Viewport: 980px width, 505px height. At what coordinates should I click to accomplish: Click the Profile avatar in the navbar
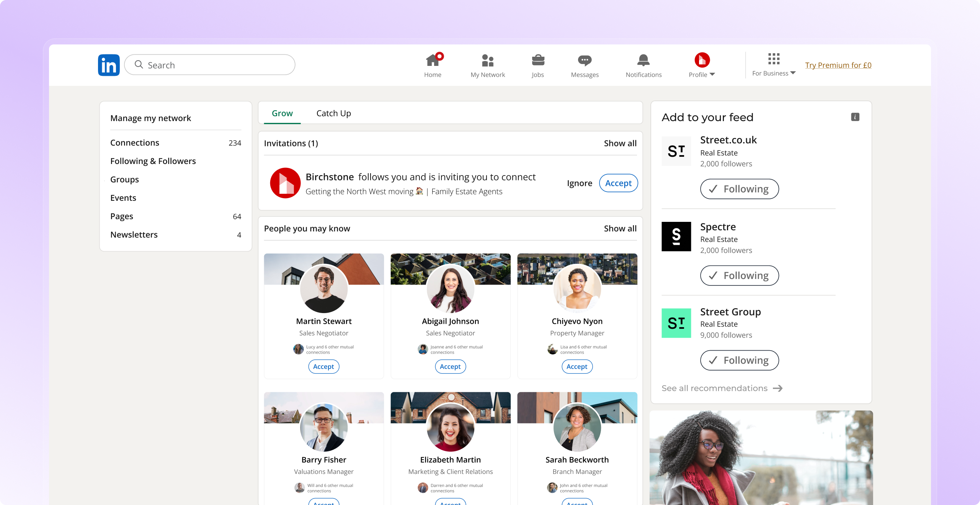(702, 60)
